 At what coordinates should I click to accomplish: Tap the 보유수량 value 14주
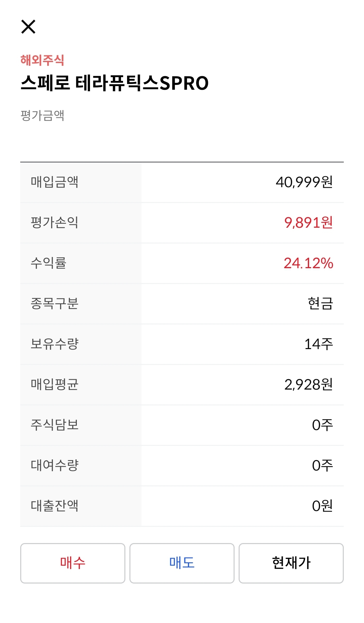tap(318, 344)
